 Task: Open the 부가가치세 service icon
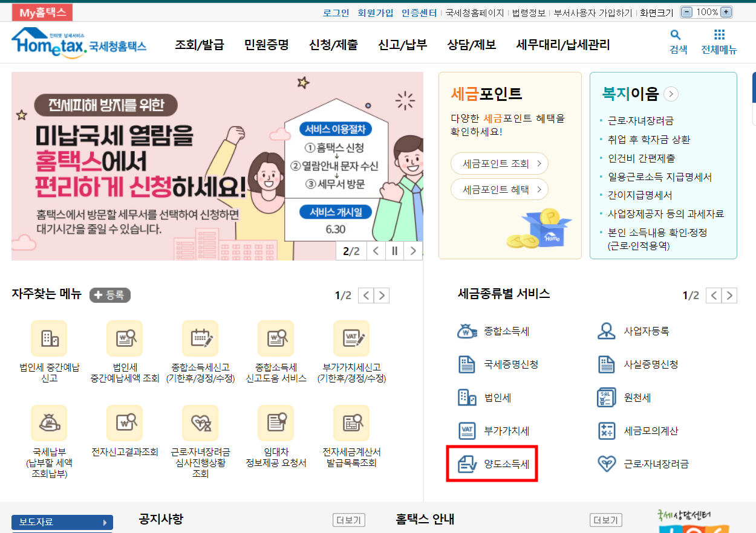(466, 431)
